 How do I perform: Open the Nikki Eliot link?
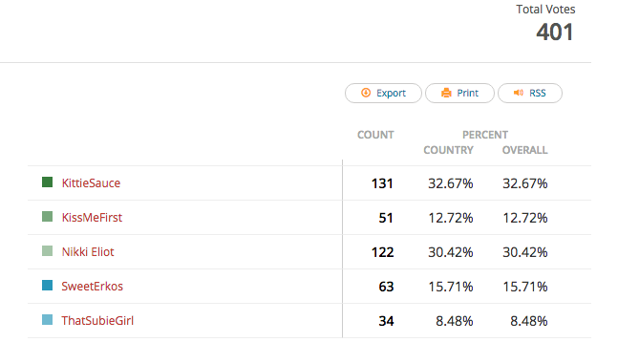(88, 251)
